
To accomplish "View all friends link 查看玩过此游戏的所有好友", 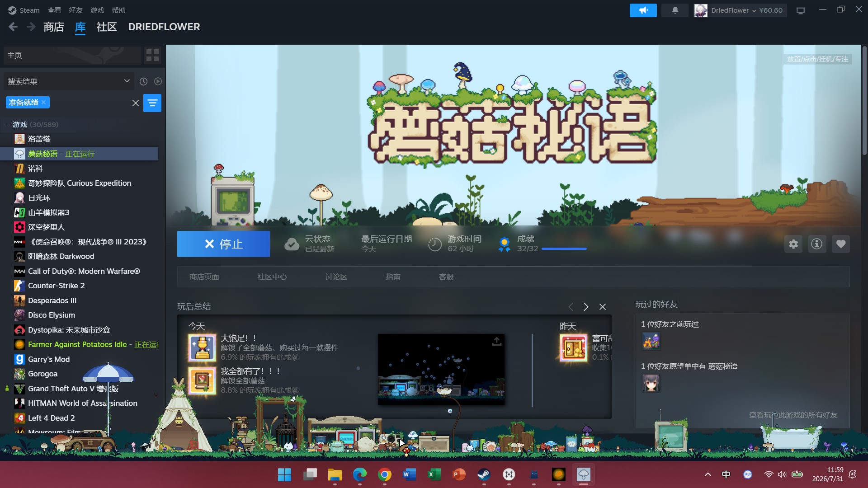I will point(793,415).
